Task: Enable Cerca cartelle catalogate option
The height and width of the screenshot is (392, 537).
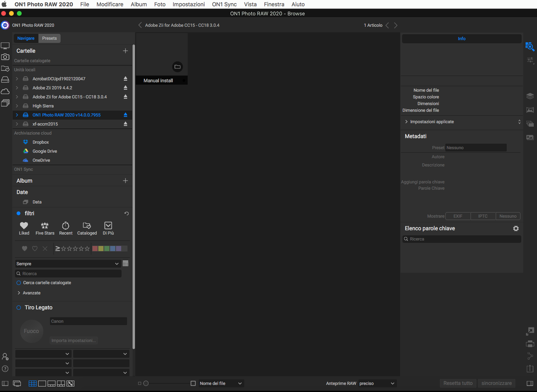Action: tap(18, 283)
